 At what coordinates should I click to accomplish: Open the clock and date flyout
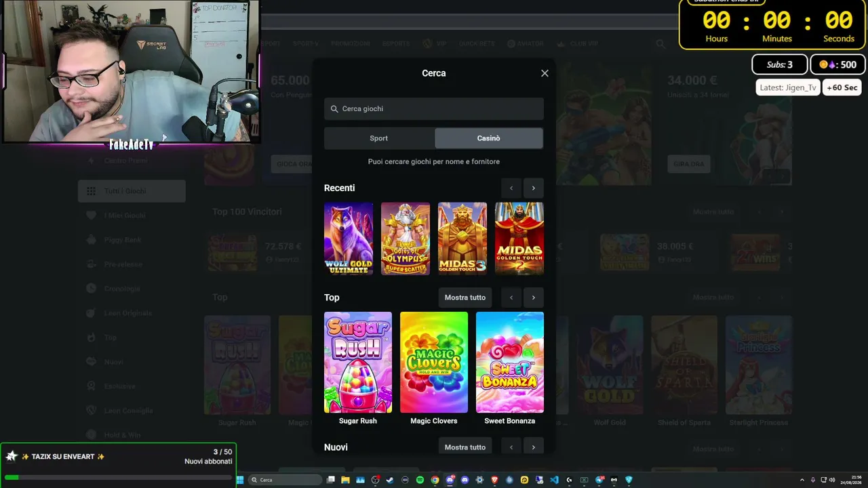click(851, 480)
